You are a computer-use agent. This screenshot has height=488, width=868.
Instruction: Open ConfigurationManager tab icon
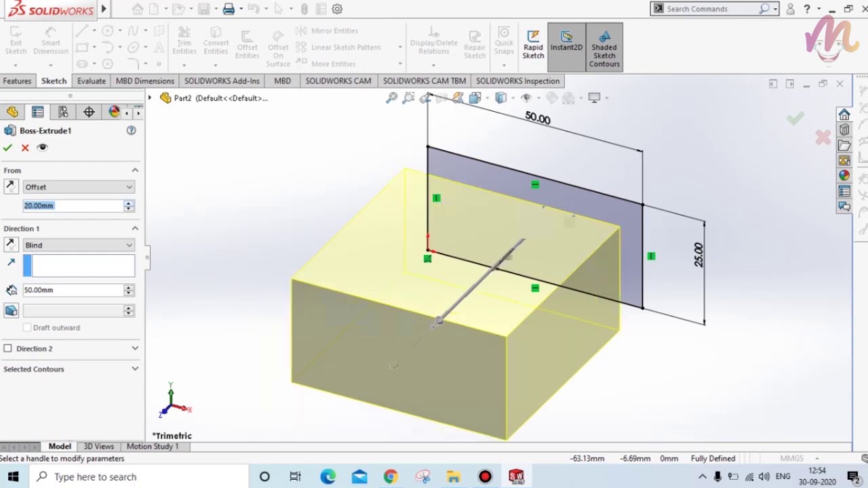pyautogui.click(x=63, y=112)
